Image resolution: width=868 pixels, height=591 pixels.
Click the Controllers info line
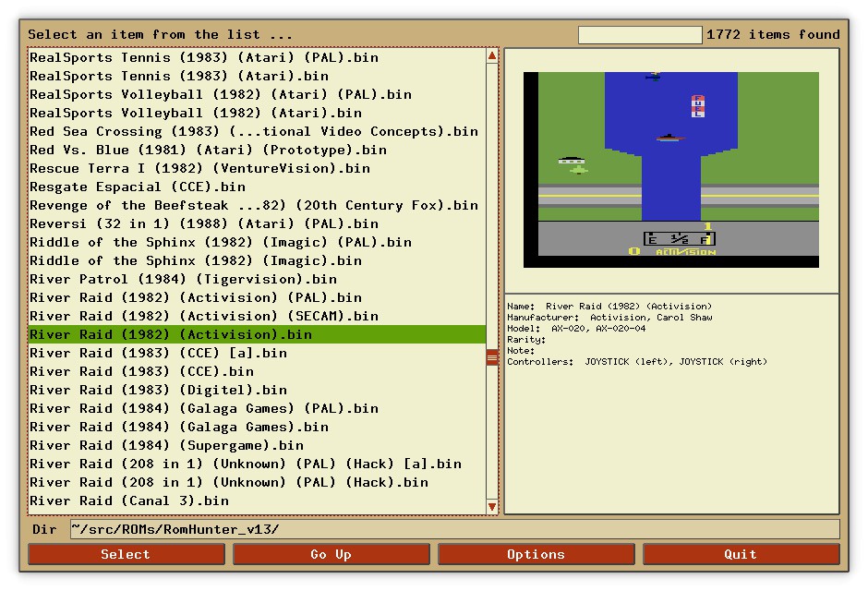(637, 362)
